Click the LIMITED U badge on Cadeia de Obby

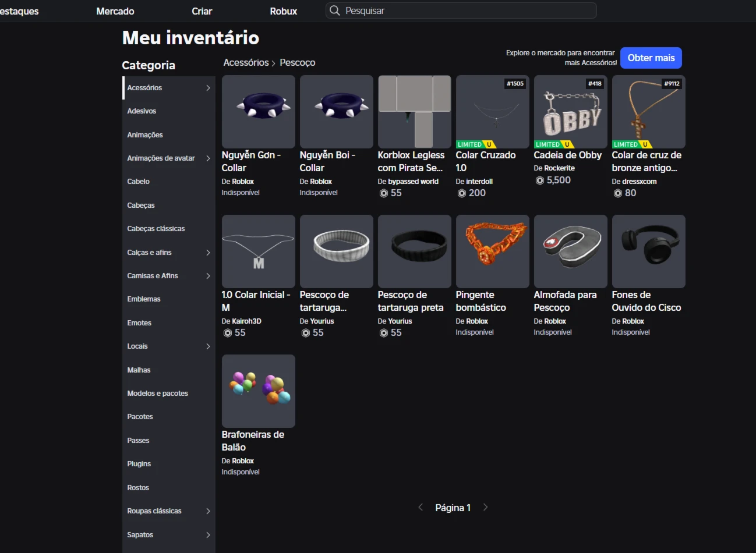coord(554,144)
